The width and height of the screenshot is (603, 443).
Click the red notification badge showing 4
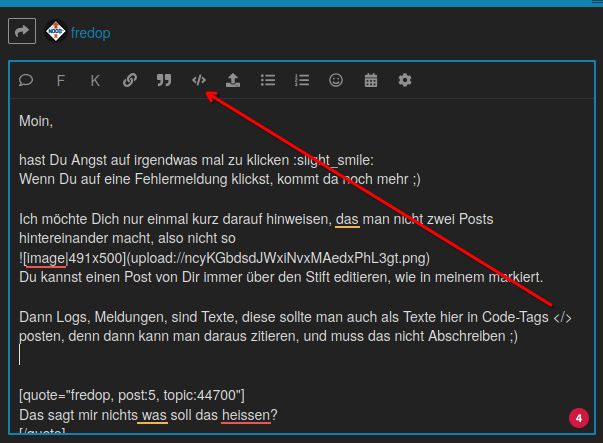[x=579, y=418]
